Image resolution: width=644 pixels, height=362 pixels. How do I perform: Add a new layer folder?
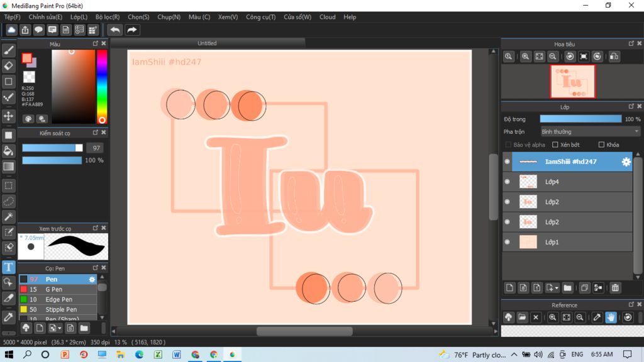pos(568,288)
